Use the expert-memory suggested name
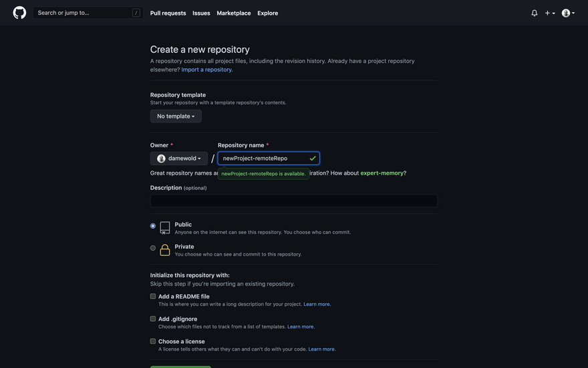This screenshot has width=588, height=368. click(382, 173)
